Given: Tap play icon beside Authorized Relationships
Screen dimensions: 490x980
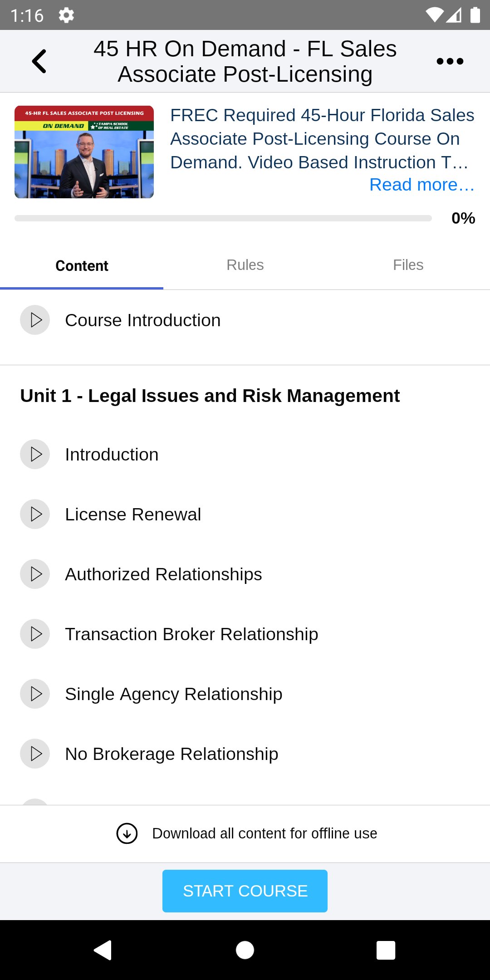Looking at the screenshot, I should click(35, 574).
